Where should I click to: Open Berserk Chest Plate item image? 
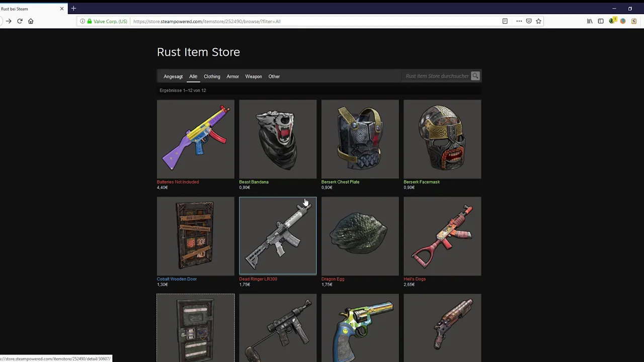pos(360,139)
